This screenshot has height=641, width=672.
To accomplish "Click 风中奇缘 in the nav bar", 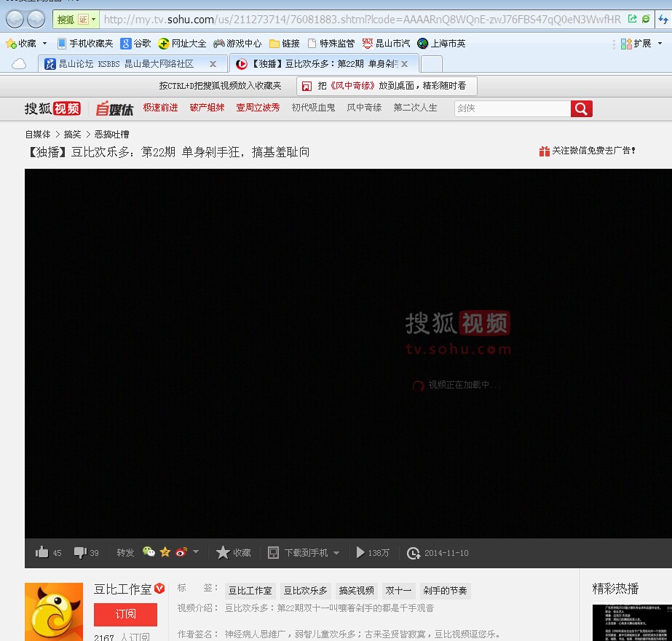I will click(x=364, y=108).
